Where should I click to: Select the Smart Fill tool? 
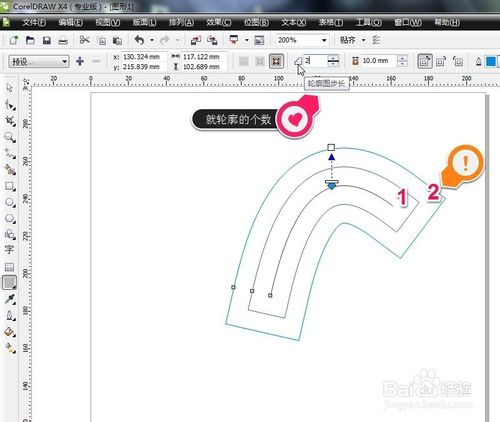pos(10,170)
